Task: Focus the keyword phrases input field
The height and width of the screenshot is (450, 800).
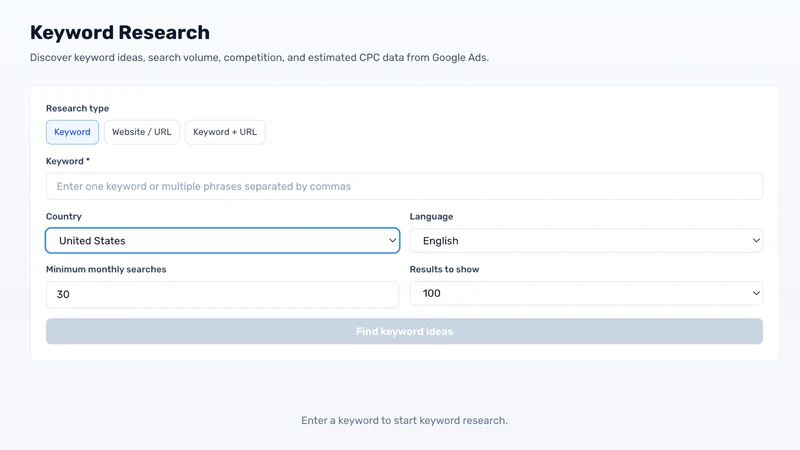Action: tap(404, 186)
